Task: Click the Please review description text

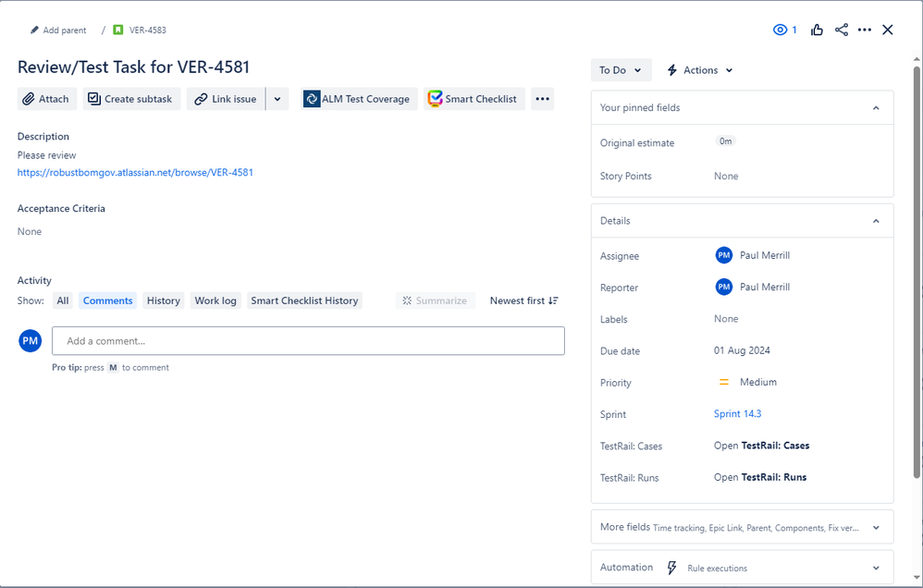Action: pos(46,155)
